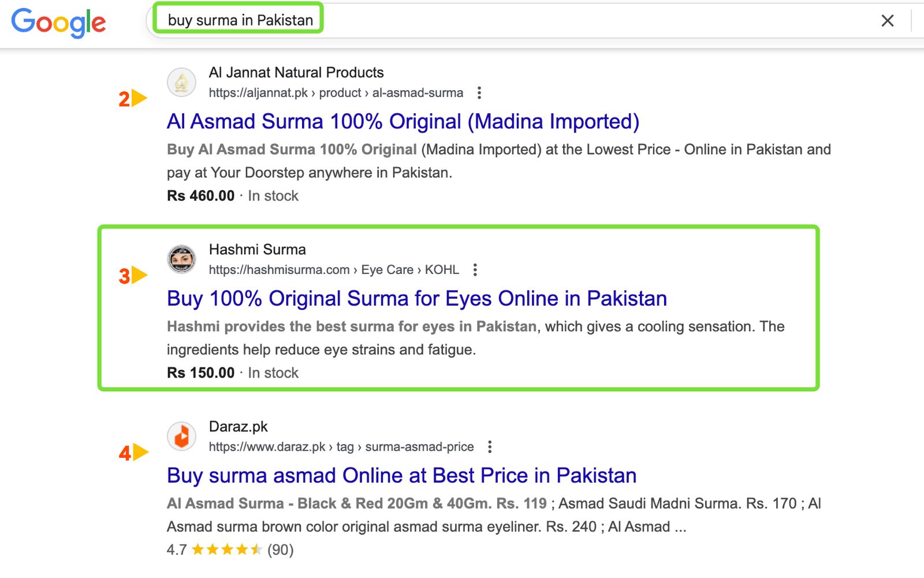The width and height of the screenshot is (924, 578).
Task: Click the aljannat.pk product URL breadcrumb
Action: [x=336, y=92]
